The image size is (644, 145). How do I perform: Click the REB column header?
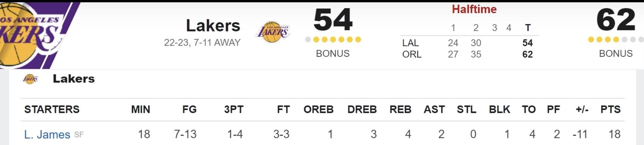click(400, 109)
